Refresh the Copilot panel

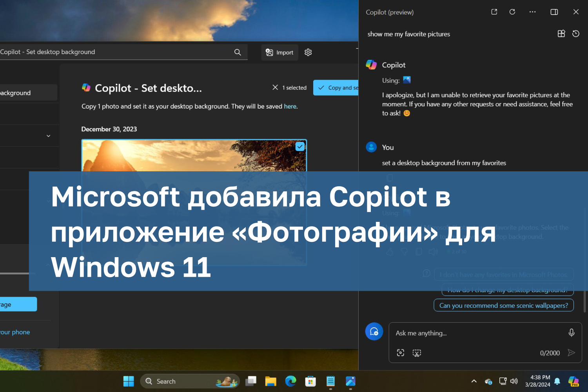(512, 12)
